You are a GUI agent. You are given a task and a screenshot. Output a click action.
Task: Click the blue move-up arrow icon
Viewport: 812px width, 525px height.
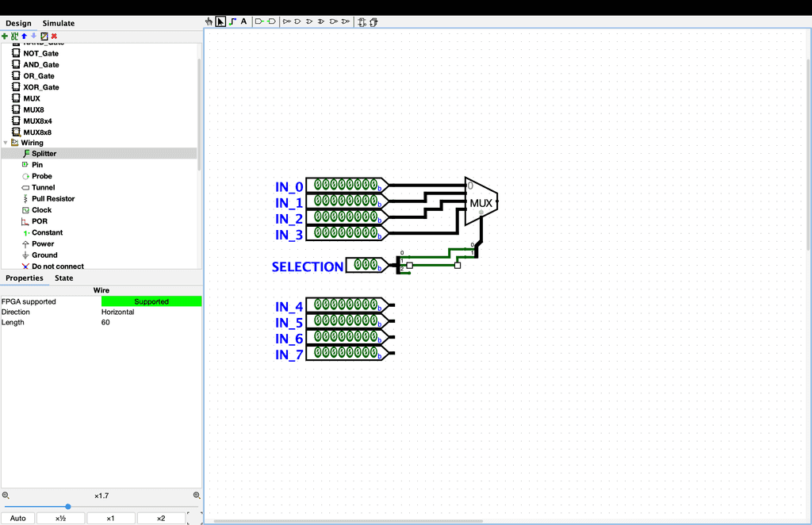[x=24, y=36]
